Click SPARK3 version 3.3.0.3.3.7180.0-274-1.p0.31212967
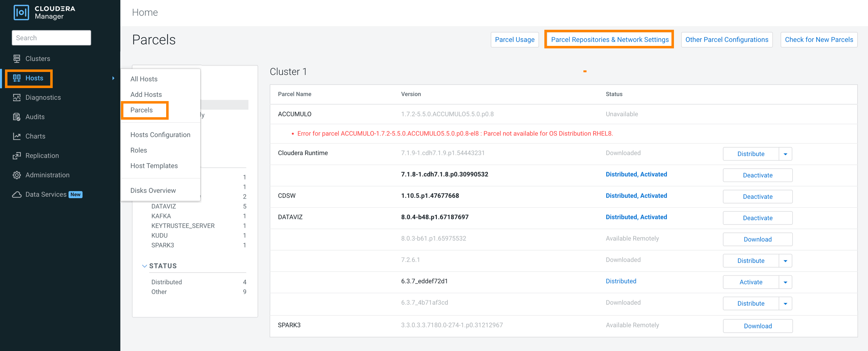Viewport: 868px width, 351px height. [x=452, y=325]
